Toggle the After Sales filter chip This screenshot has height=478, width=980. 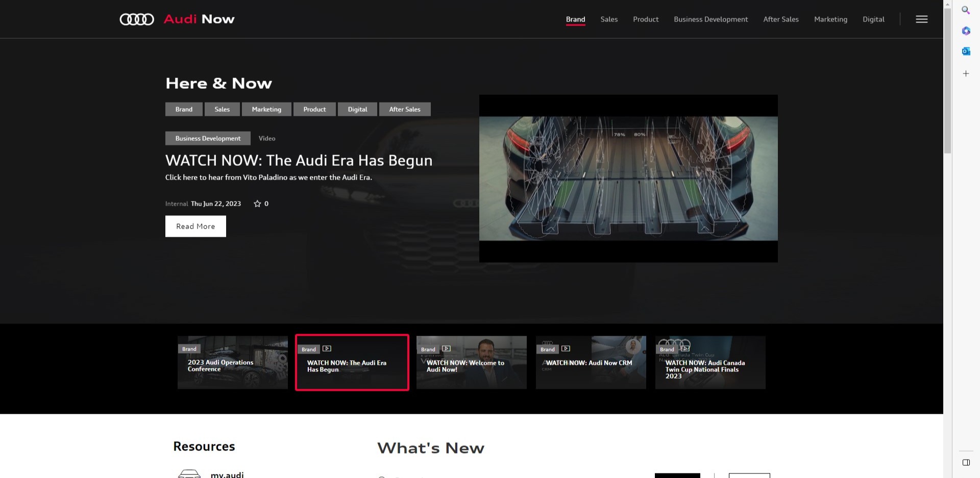(404, 109)
